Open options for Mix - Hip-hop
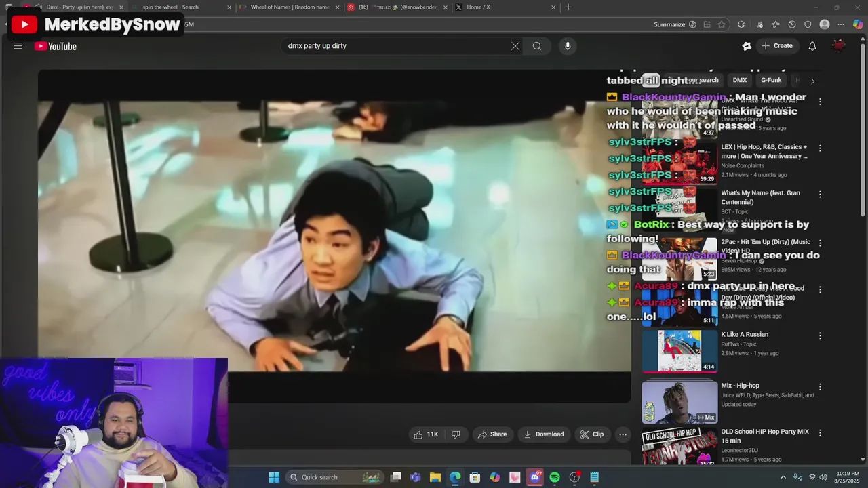Screen dimensions: 868x488 pyautogui.click(x=820, y=387)
